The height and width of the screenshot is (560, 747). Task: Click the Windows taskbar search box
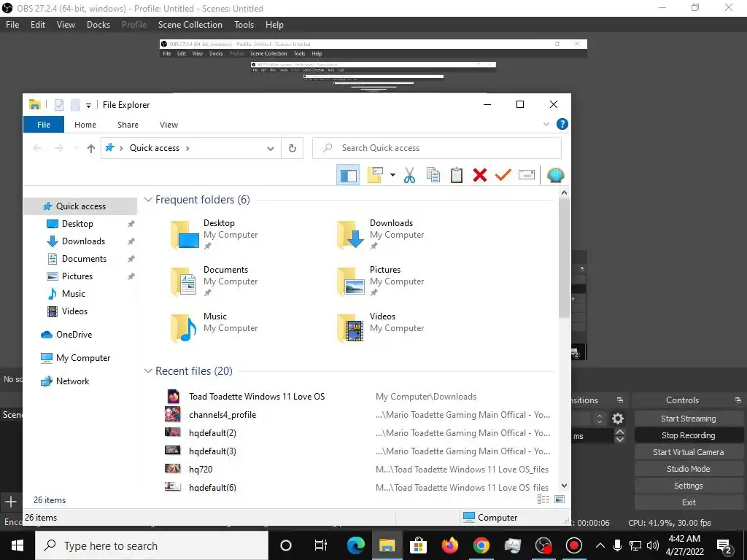pyautogui.click(x=152, y=545)
